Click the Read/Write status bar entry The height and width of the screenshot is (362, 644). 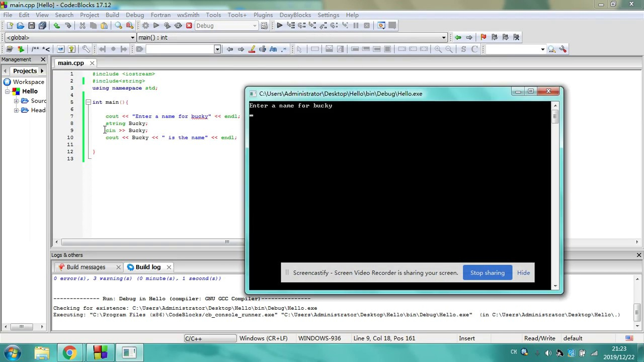[x=539, y=338]
